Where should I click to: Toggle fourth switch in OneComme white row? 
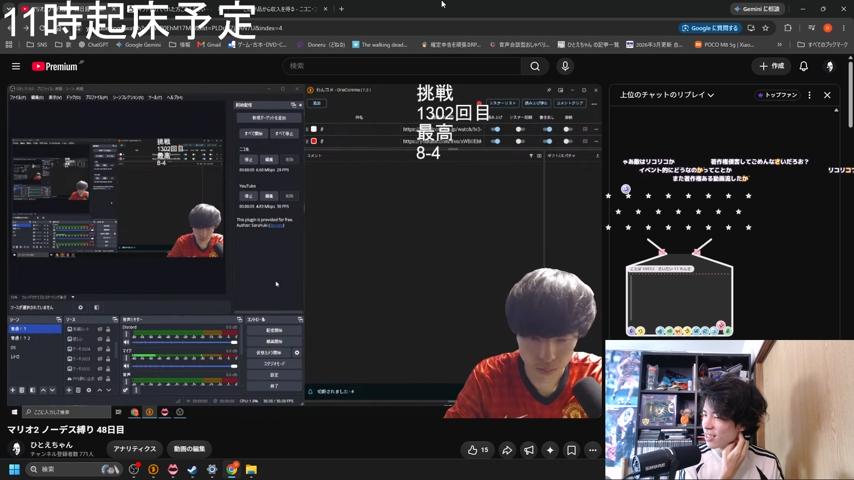tap(568, 129)
